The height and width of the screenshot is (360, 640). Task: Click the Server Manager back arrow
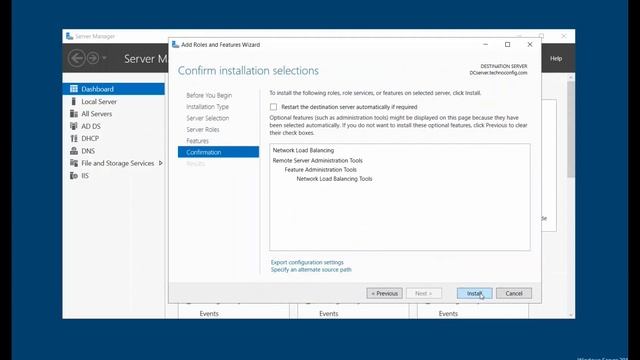click(77, 58)
